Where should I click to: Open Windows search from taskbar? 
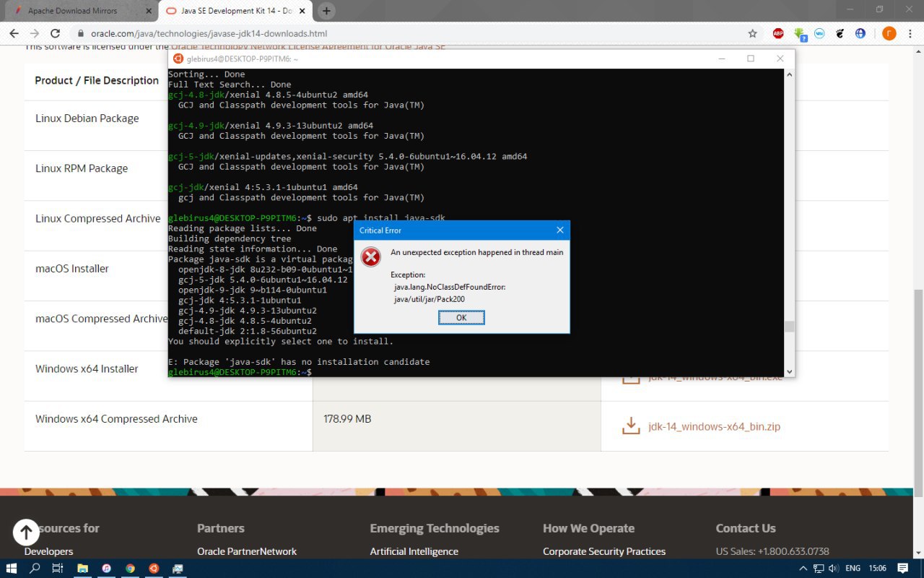(35, 568)
